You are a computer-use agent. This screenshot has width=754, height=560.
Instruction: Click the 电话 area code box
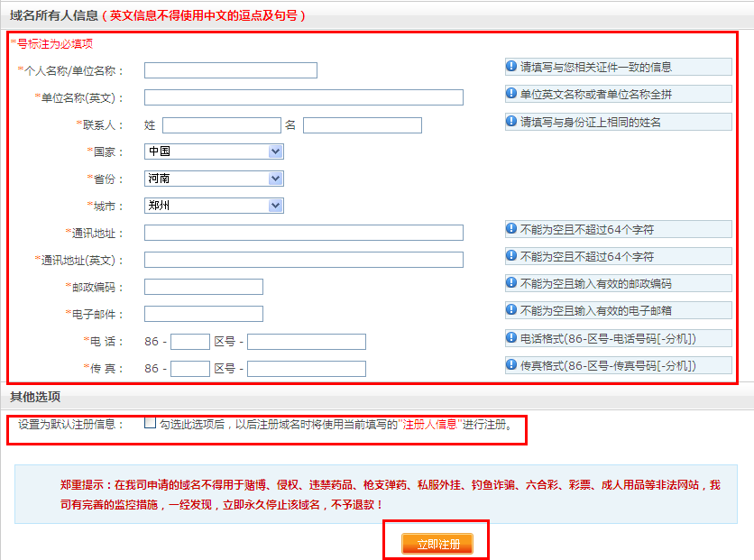coord(190,342)
